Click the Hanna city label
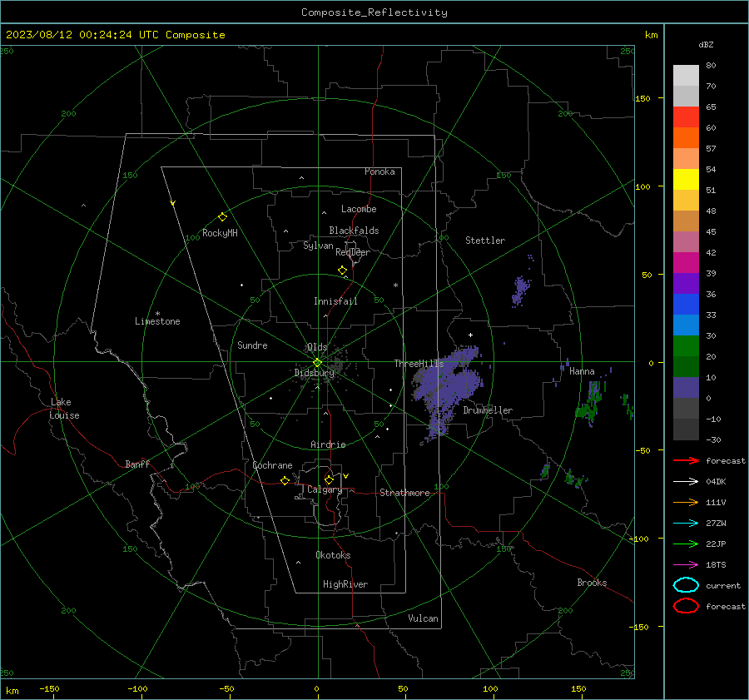Image resolution: width=749 pixels, height=700 pixels. 582,371
